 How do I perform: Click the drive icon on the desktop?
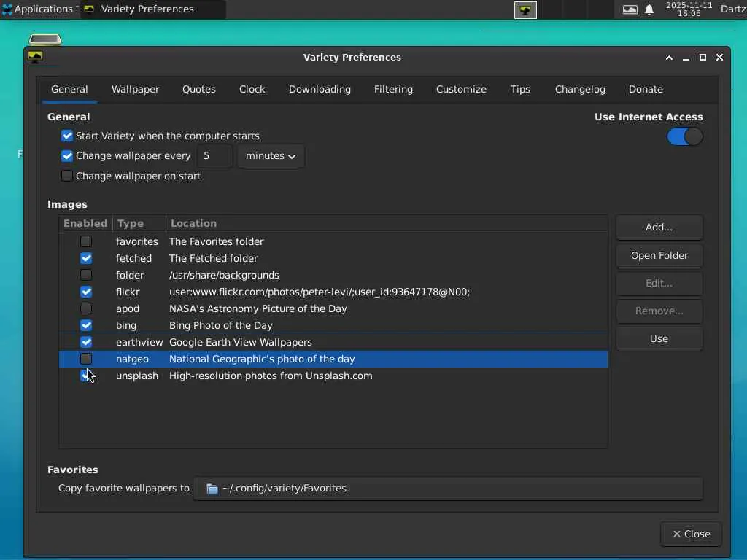click(x=45, y=39)
